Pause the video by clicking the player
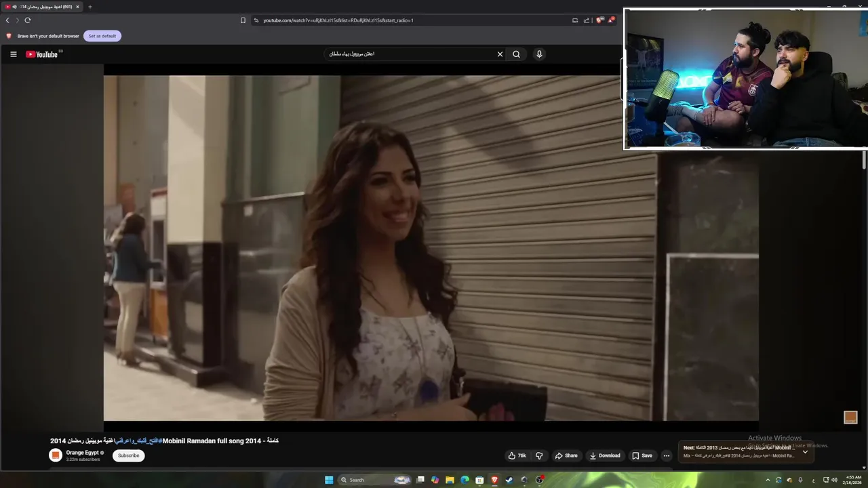This screenshot has width=868, height=488. coord(431,248)
